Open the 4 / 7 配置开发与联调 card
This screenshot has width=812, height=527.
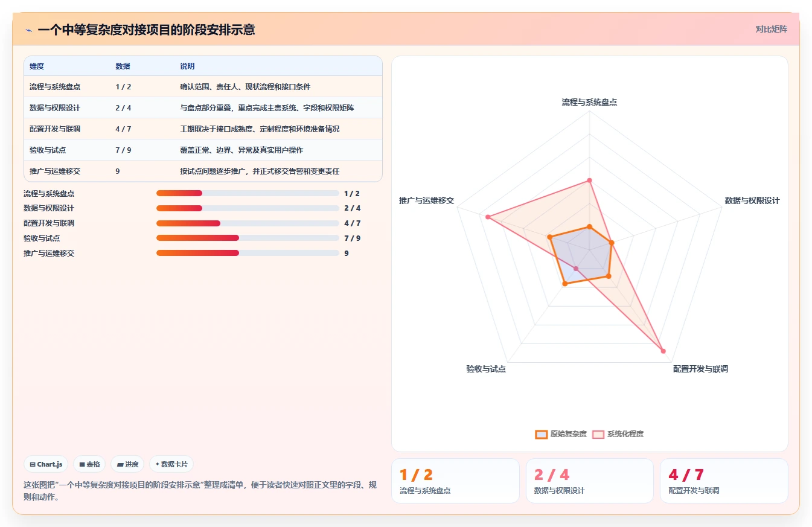click(x=724, y=481)
